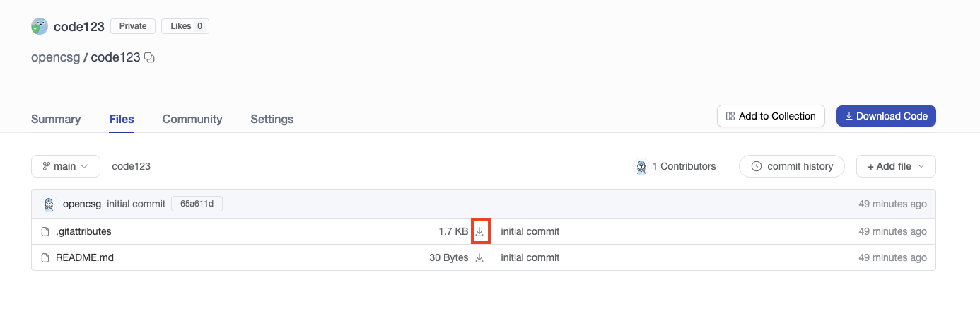Open the README.md file

[85, 258]
